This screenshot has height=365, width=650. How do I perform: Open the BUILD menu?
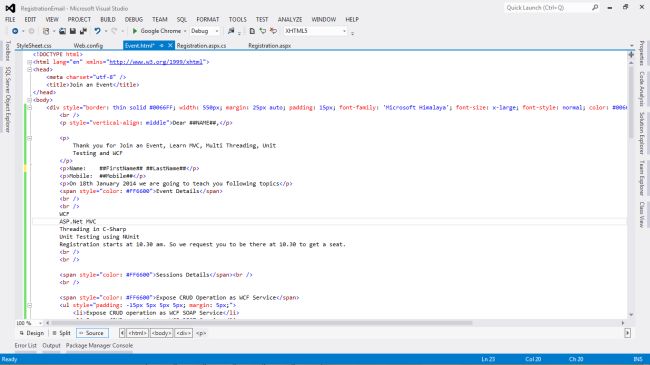pos(108,19)
